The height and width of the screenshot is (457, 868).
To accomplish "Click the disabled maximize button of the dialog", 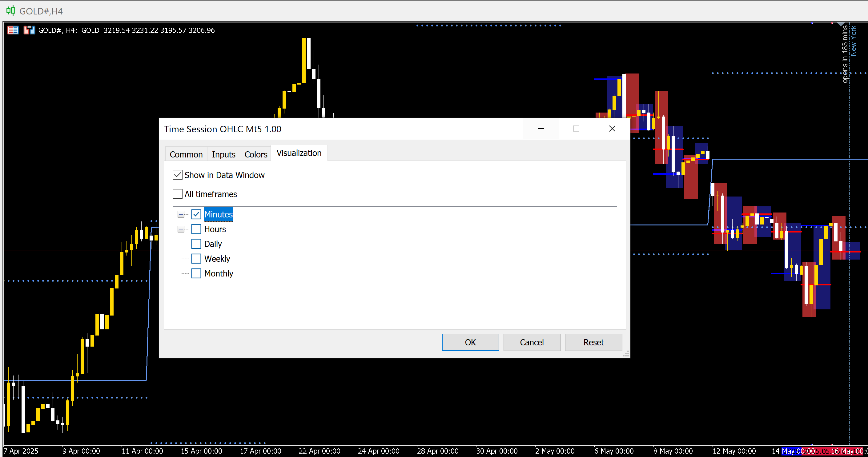I will (x=576, y=129).
